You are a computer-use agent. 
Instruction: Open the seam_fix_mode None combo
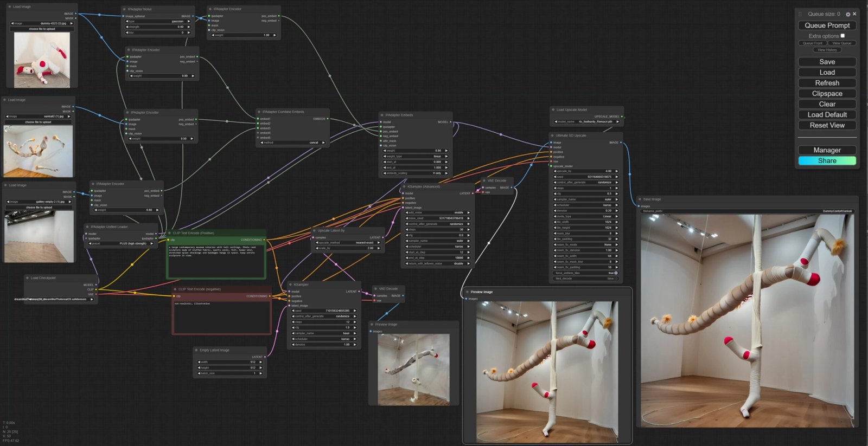[586, 244]
